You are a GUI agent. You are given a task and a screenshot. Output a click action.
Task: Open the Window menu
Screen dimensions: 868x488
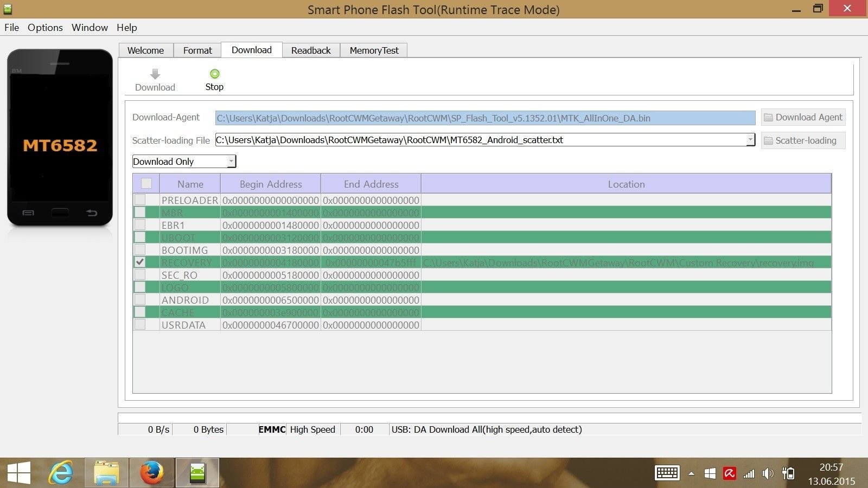[x=90, y=28]
